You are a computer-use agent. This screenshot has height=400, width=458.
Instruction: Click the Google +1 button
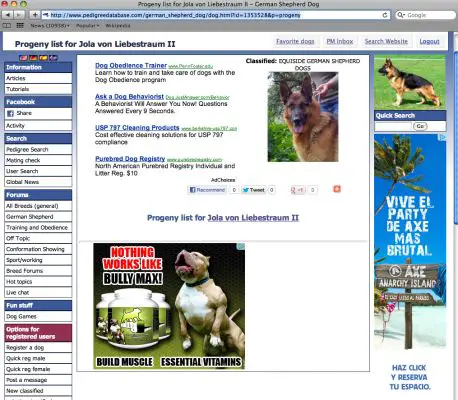(x=298, y=190)
